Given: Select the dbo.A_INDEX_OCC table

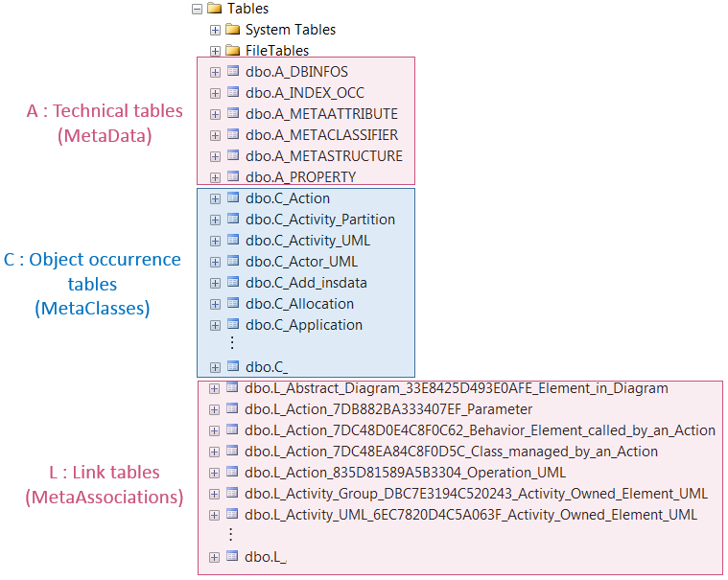Looking at the screenshot, I should 304,93.
